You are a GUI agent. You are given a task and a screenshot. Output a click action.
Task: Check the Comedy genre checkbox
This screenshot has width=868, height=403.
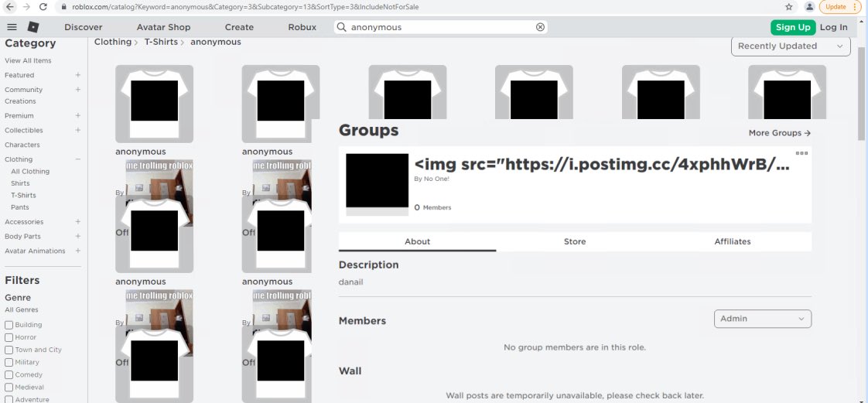[9, 375]
